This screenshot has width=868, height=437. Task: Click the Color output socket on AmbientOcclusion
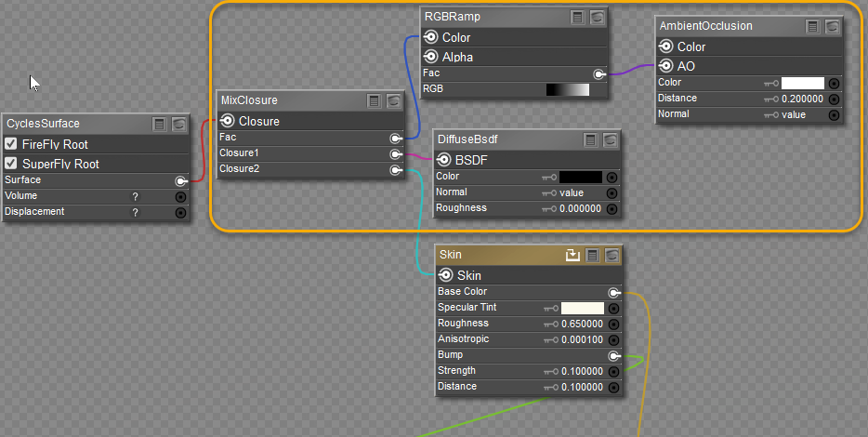tap(666, 46)
